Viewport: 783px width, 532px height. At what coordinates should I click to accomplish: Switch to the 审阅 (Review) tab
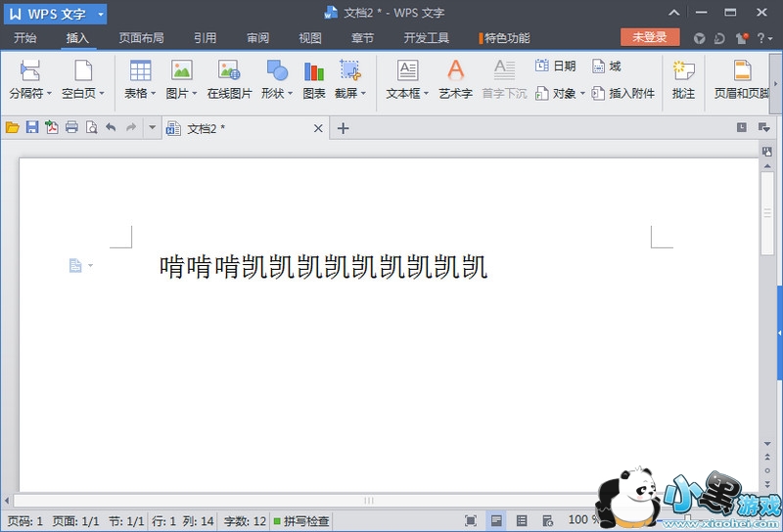click(x=257, y=38)
